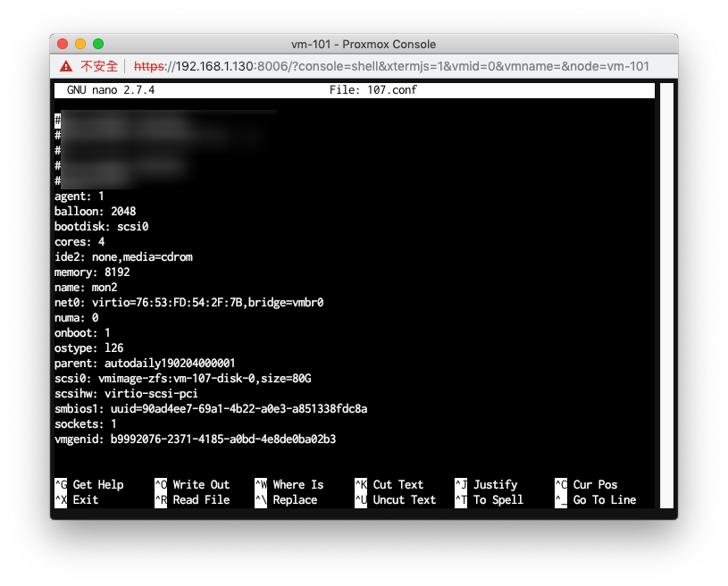Click the 'Justify' nano shortcut
Viewport: 728px width, 586px height.
[x=486, y=485]
